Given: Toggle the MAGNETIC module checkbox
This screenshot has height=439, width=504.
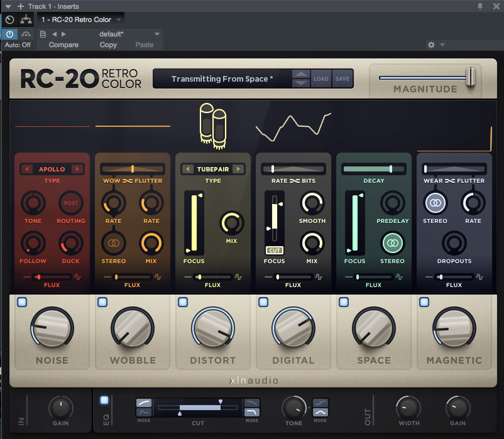Looking at the screenshot, I should (424, 302).
